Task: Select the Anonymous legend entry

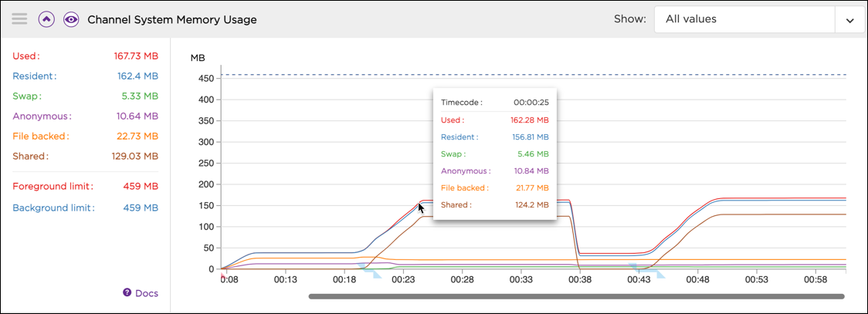Action: [42, 116]
